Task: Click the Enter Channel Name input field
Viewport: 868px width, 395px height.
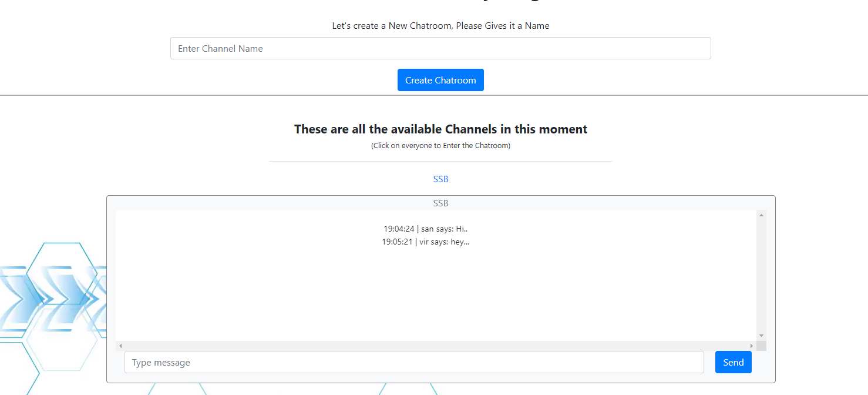Action: click(x=440, y=48)
